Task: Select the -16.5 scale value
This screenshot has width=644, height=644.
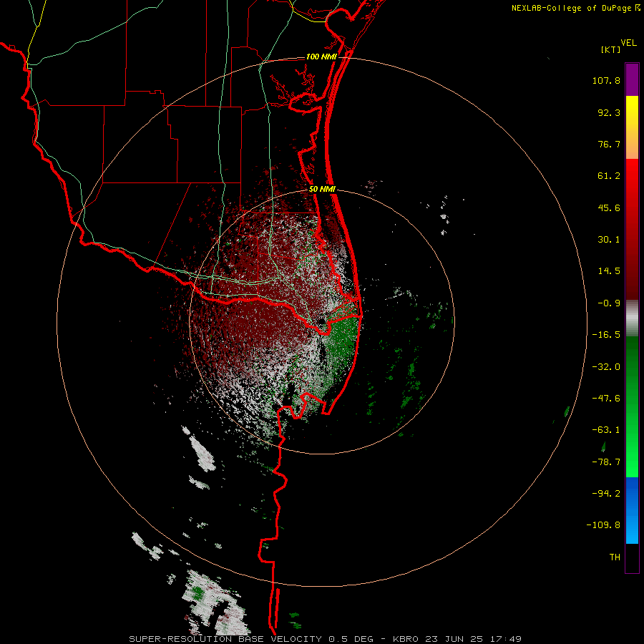Action: coord(606,335)
